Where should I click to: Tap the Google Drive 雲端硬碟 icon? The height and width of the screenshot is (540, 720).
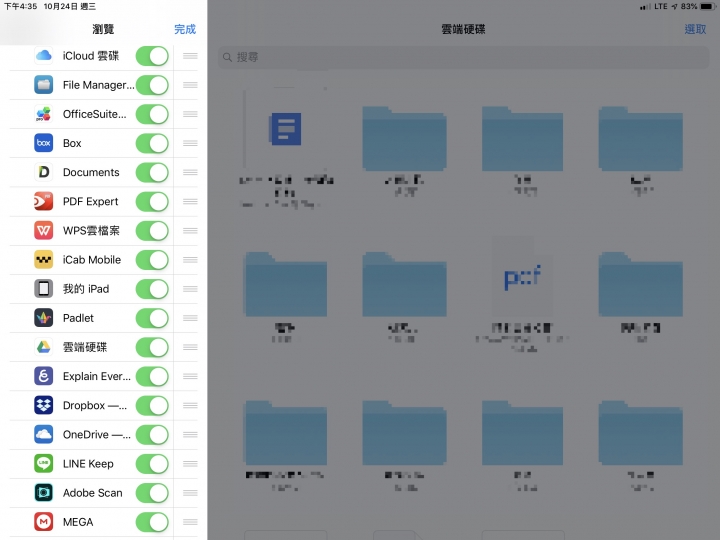pos(44,347)
